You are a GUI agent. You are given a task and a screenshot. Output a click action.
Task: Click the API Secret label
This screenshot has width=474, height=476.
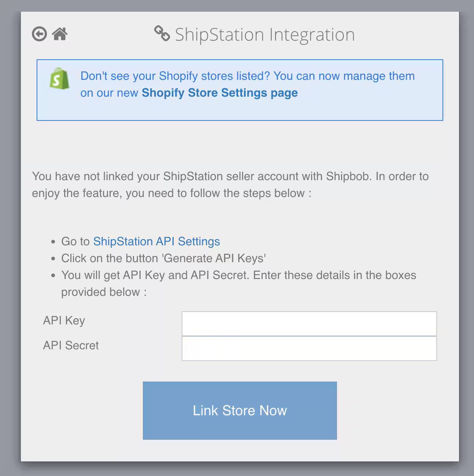[x=71, y=345]
